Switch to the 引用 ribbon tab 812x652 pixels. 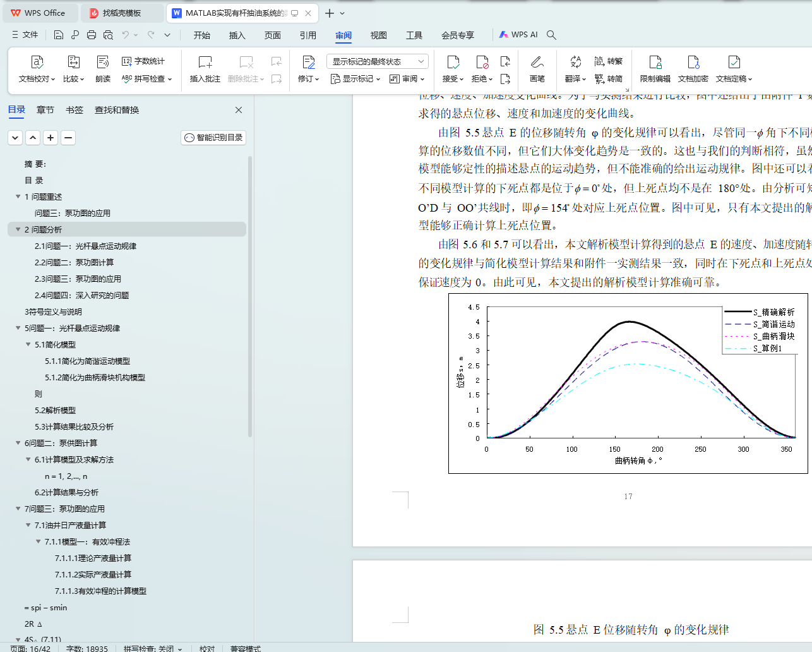(x=308, y=35)
